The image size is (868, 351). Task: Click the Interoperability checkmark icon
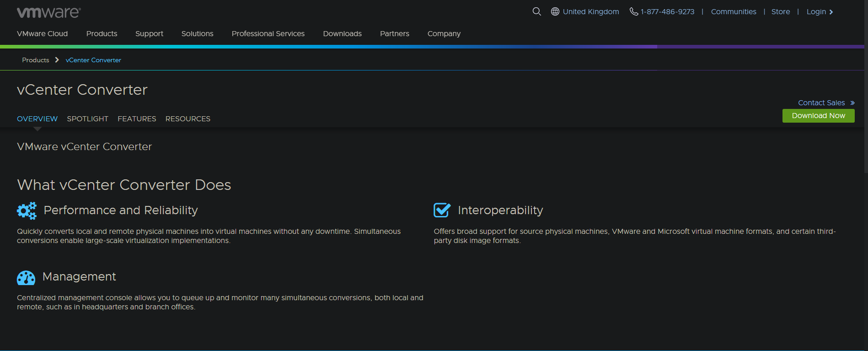pos(442,210)
